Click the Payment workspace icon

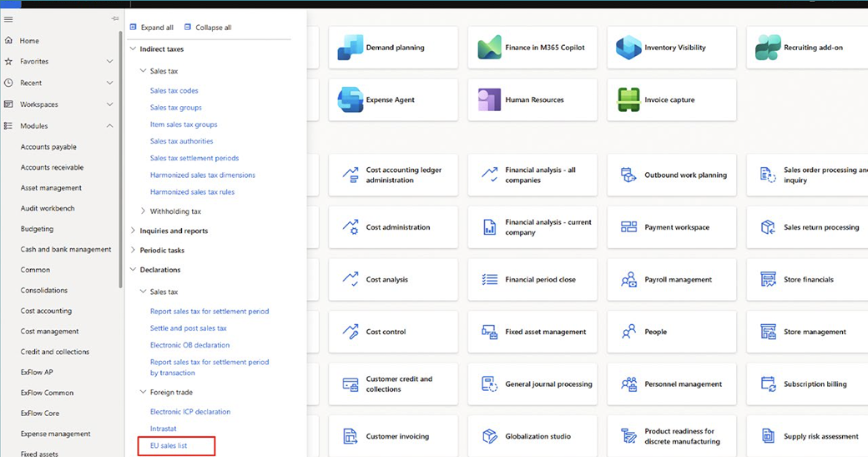coord(628,227)
